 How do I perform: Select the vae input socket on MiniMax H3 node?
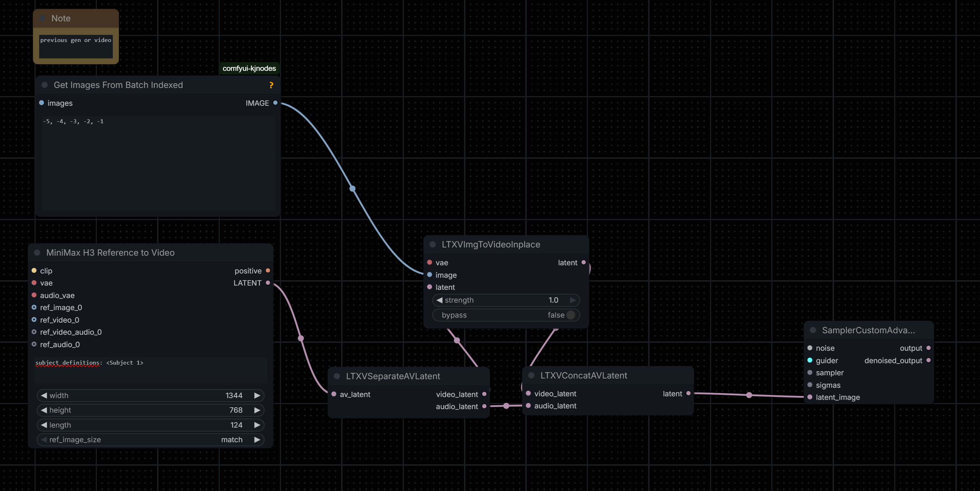[x=34, y=283]
